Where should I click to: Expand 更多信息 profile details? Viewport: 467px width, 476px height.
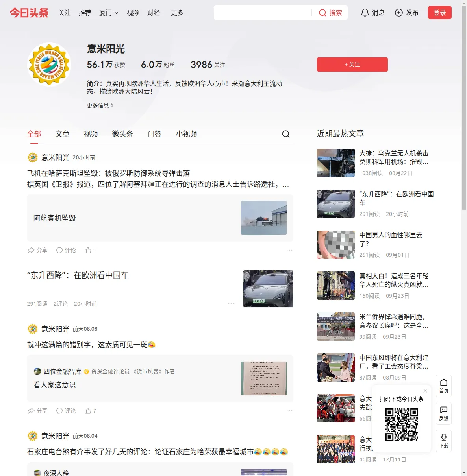100,105
